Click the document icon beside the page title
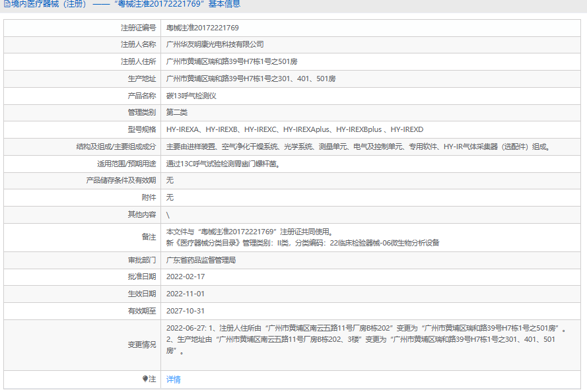Screen dimensions: 587x392 point(7,5)
